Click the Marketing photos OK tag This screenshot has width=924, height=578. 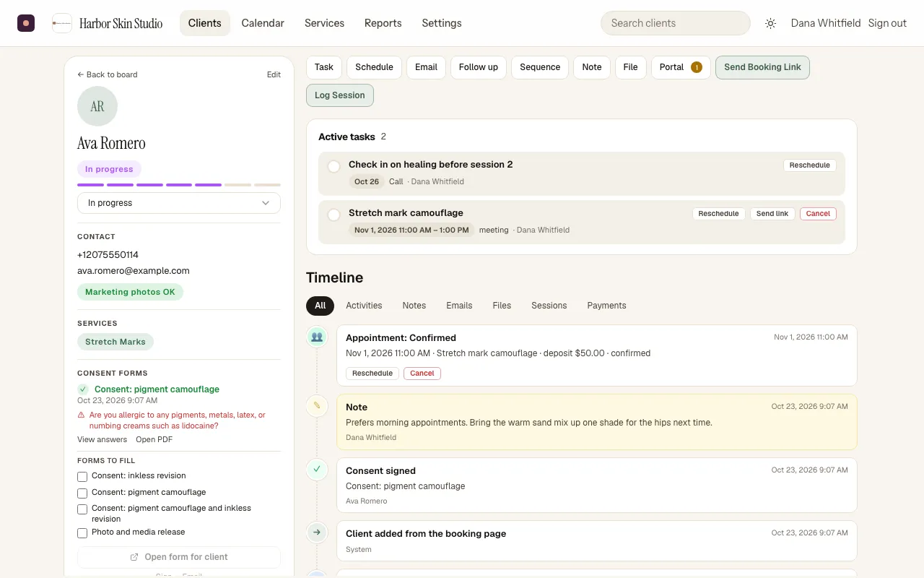click(x=130, y=292)
